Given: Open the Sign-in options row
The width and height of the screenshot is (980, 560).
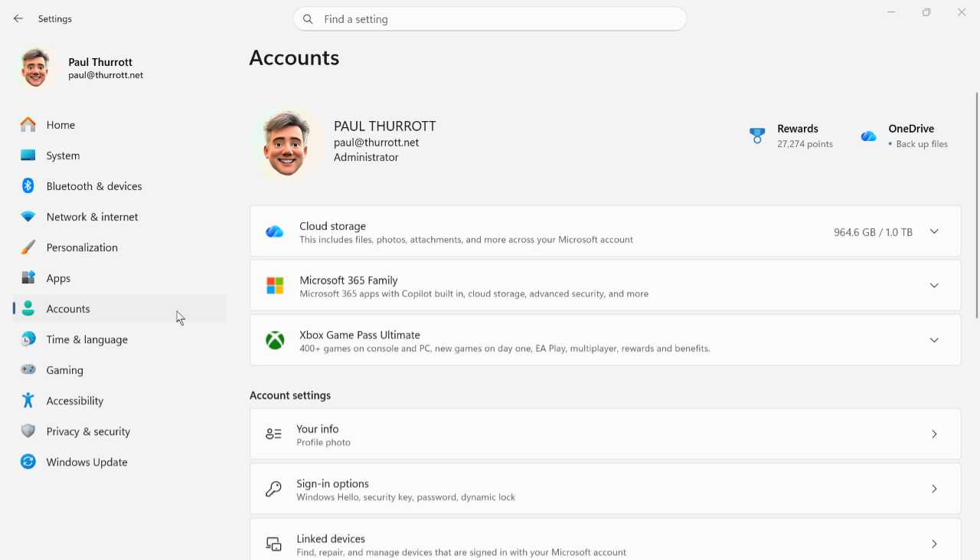Looking at the screenshot, I should coord(605,489).
